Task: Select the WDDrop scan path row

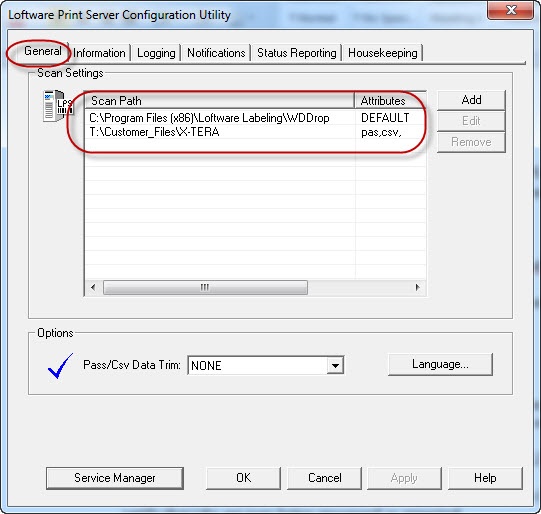Action: (255, 118)
